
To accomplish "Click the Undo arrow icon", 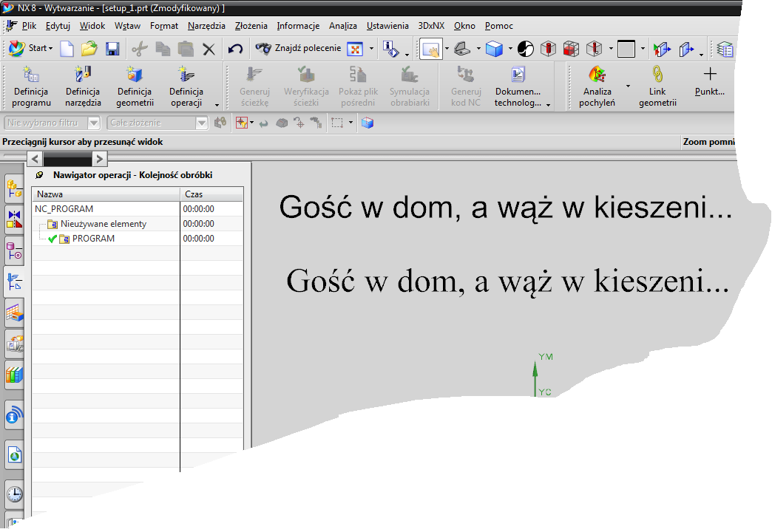I will [x=235, y=49].
